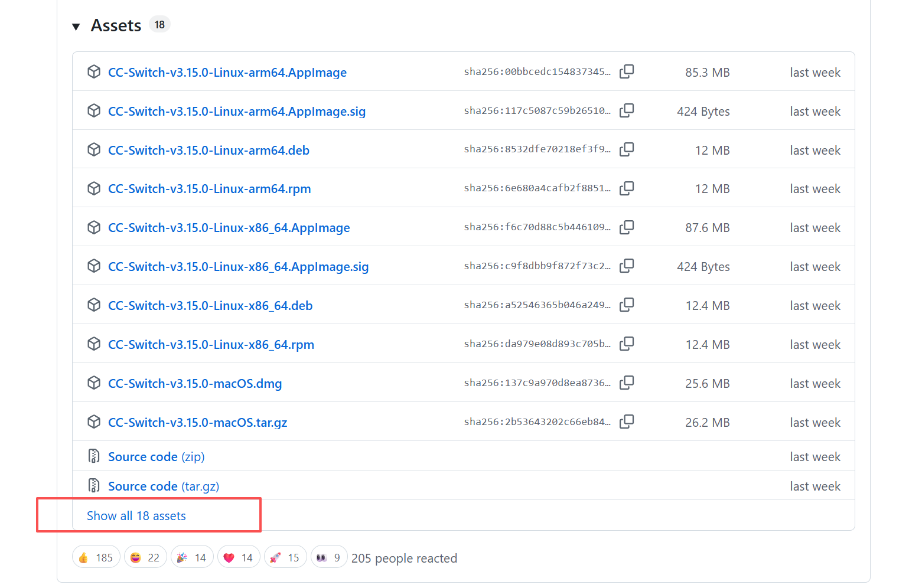Click the 85.3 MB size value
This screenshot has height=588, width=909.
pyautogui.click(x=708, y=73)
